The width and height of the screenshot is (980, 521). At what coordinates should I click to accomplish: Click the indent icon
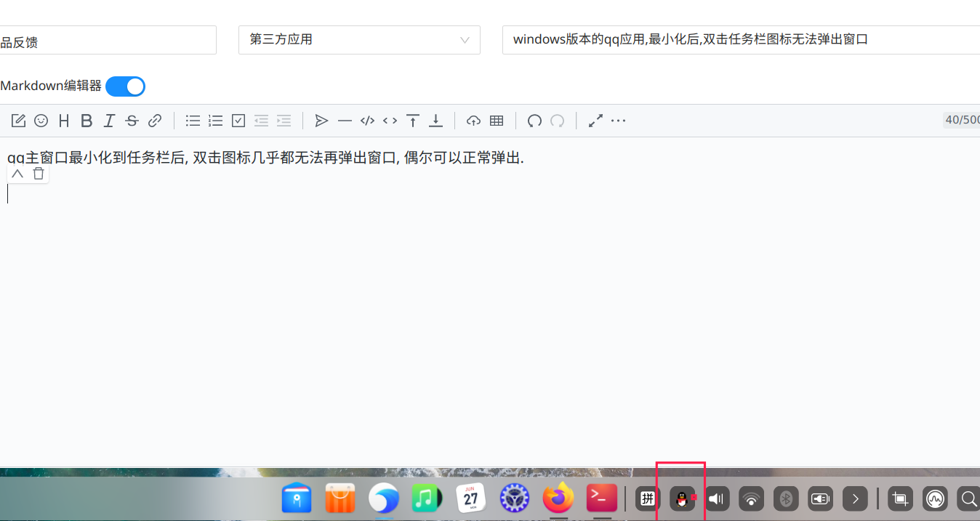click(284, 121)
